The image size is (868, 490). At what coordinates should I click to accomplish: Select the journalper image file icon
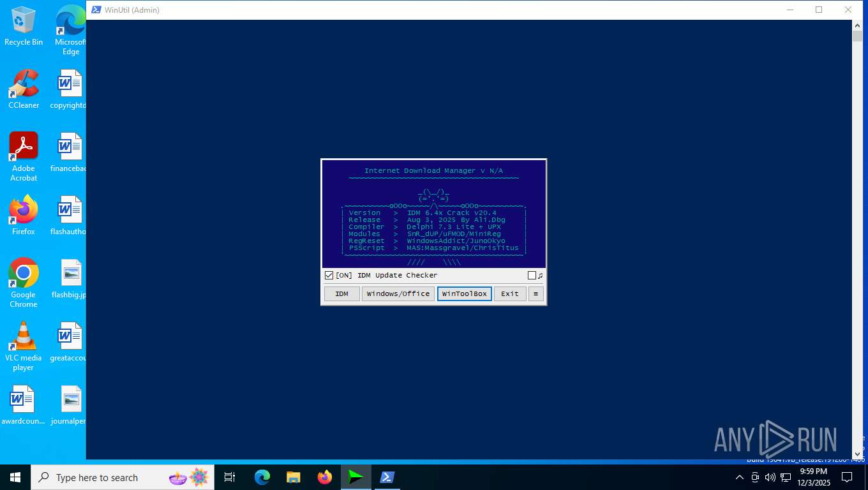click(68, 405)
